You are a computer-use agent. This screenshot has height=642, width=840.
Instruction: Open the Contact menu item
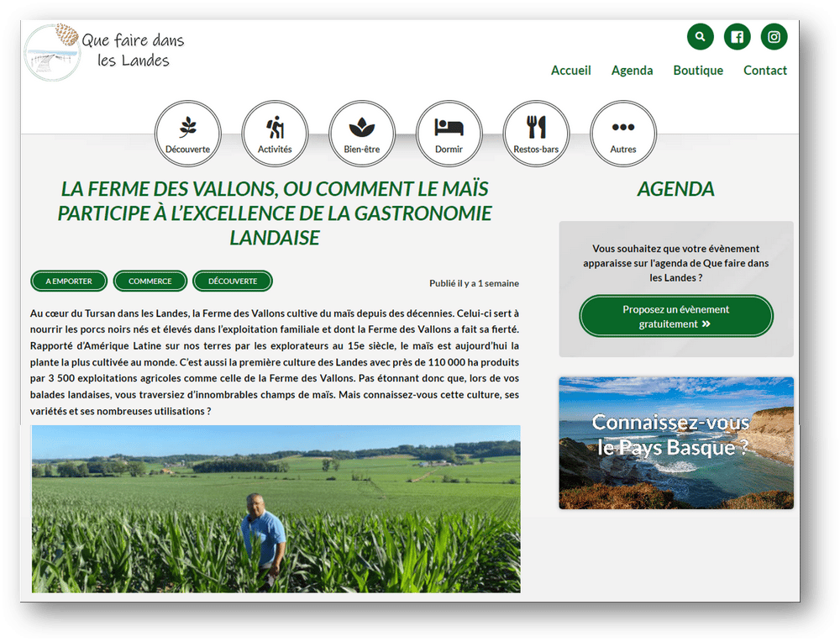point(765,71)
